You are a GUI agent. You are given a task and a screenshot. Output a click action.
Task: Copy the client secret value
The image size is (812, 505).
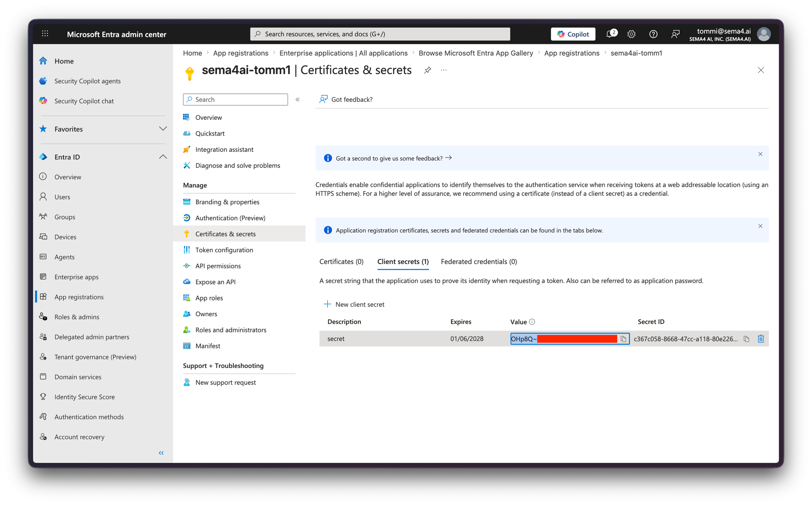[624, 339]
